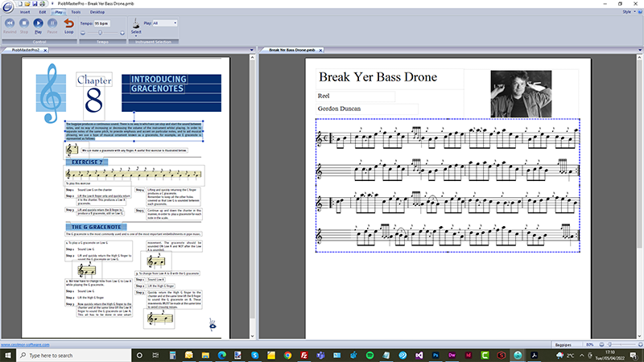Open FileZilla from the taskbar
Image resolution: width=644 pixels, height=362 pixels.
pos(304,356)
